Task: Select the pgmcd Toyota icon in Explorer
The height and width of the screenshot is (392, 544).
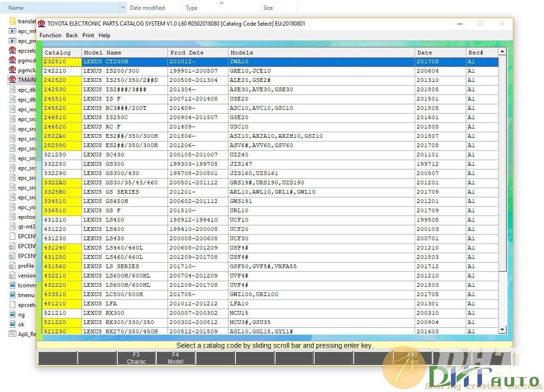Action: click(13, 60)
